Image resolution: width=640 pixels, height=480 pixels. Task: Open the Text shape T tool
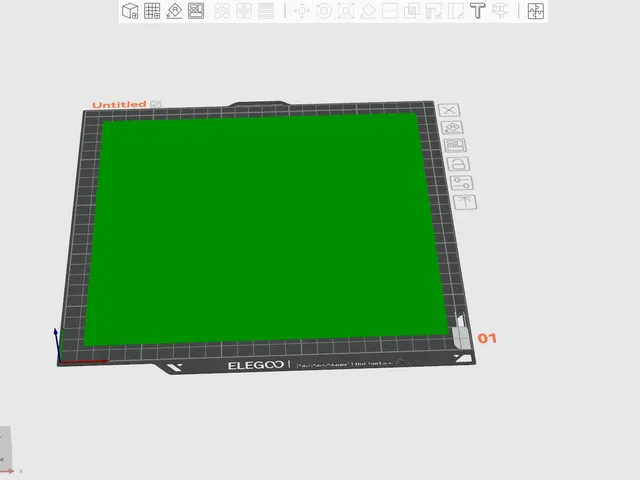coord(478,11)
